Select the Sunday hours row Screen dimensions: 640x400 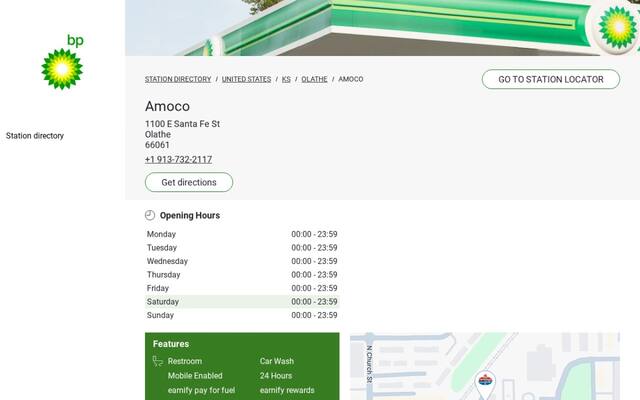242,315
